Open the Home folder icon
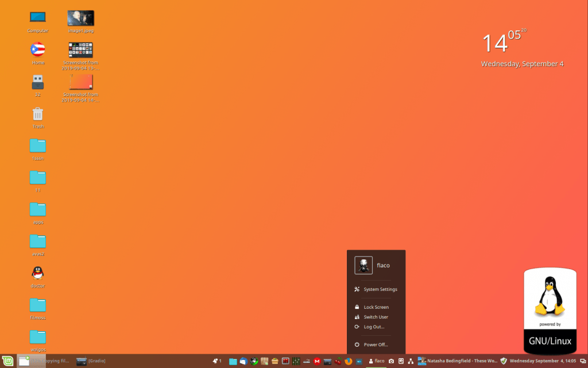This screenshot has width=588, height=368. click(x=38, y=49)
